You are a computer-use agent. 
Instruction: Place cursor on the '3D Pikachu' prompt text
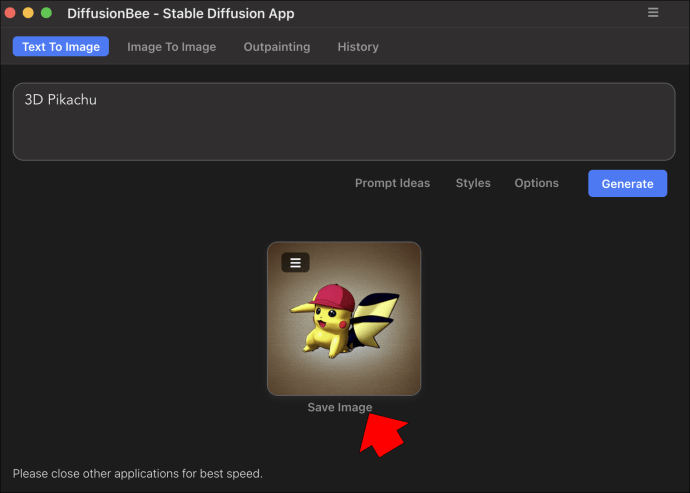(x=61, y=100)
